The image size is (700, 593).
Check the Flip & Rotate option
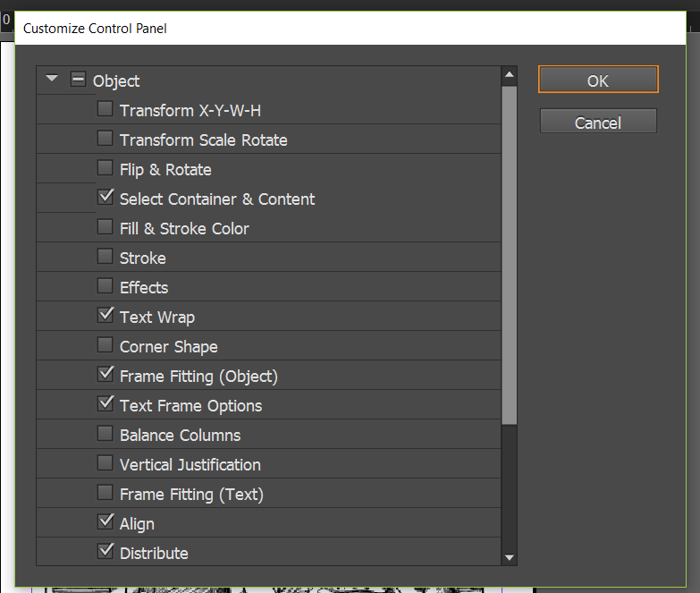[105, 169]
